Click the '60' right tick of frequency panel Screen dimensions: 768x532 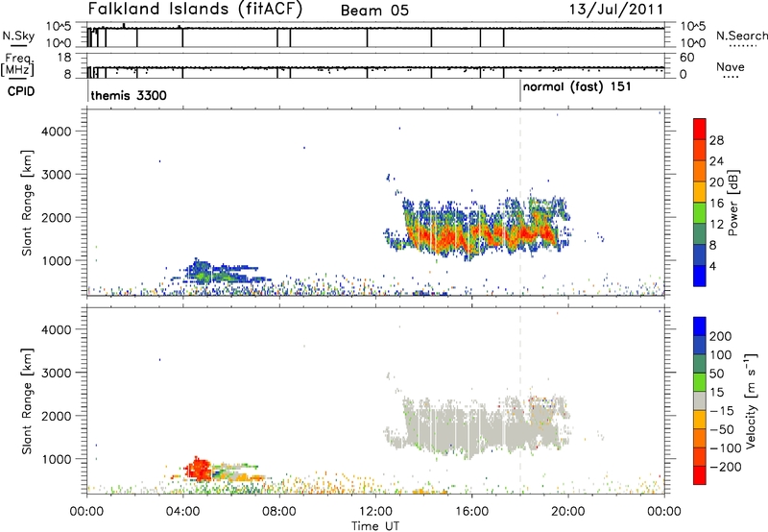tap(687, 58)
